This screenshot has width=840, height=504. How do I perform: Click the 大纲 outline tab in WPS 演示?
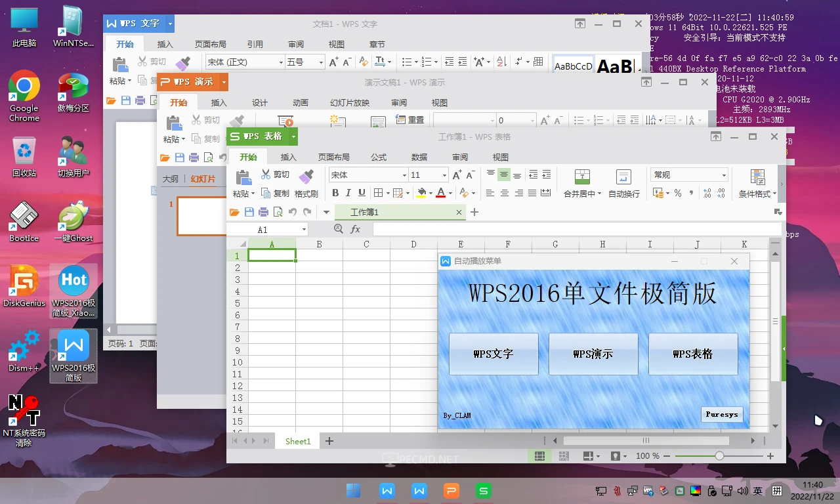171,178
